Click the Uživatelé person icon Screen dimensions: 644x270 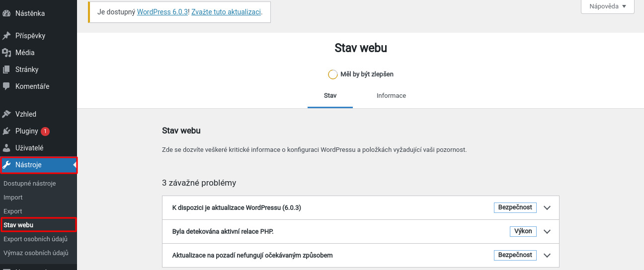6,148
